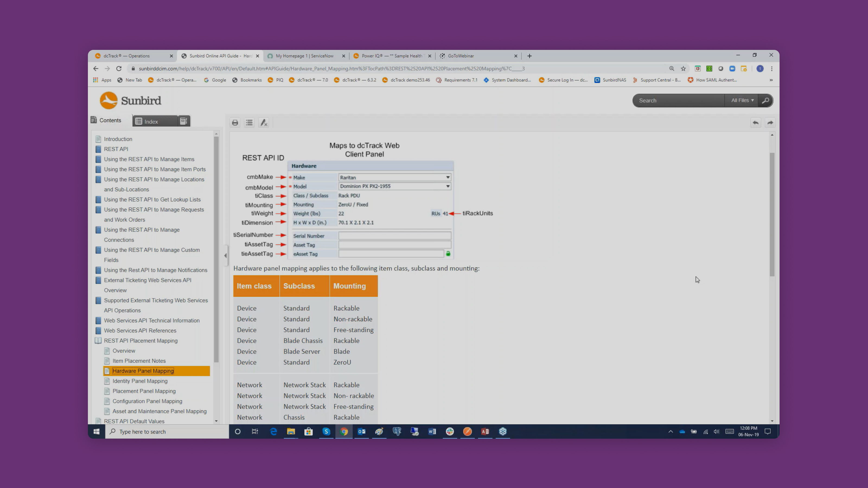The image size is (868, 488).
Task: Open Chrome zoom indicator icon
Action: [672, 69]
